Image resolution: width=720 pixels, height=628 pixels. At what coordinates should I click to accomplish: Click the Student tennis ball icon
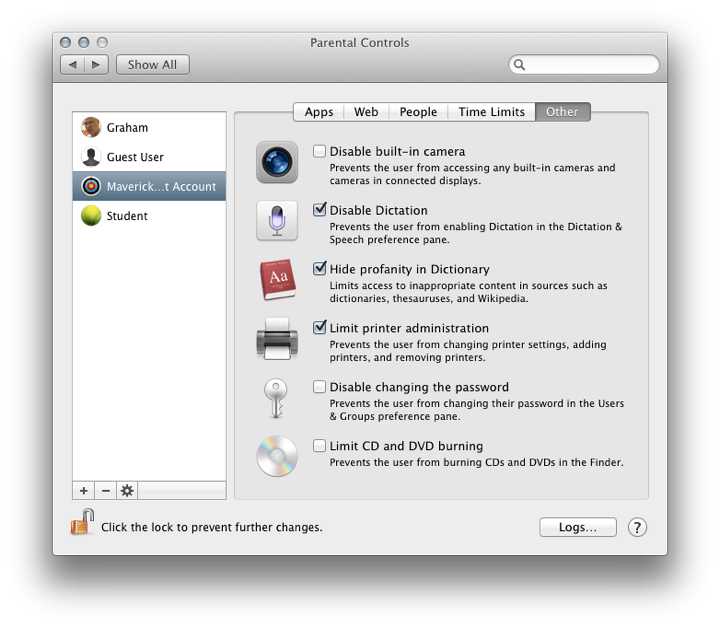click(x=91, y=215)
